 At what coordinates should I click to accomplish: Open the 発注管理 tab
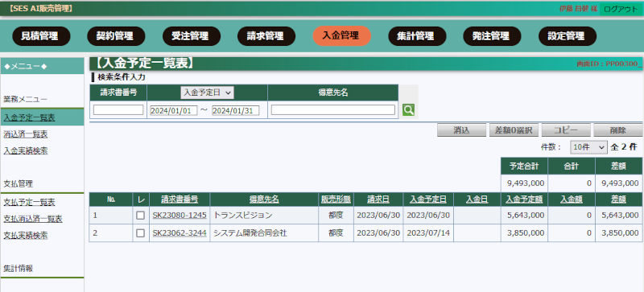tap(492, 36)
